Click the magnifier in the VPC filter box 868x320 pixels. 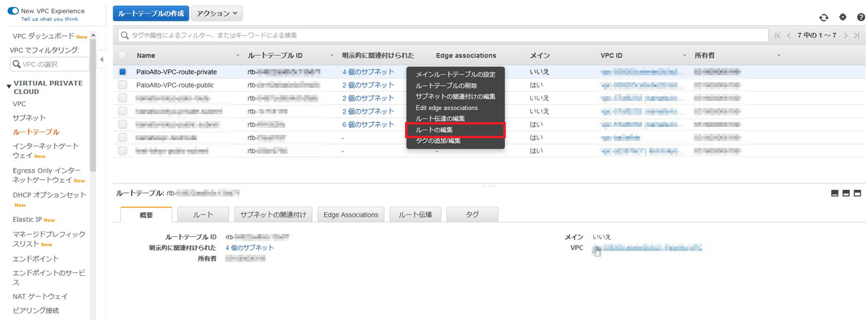pyautogui.click(x=17, y=64)
